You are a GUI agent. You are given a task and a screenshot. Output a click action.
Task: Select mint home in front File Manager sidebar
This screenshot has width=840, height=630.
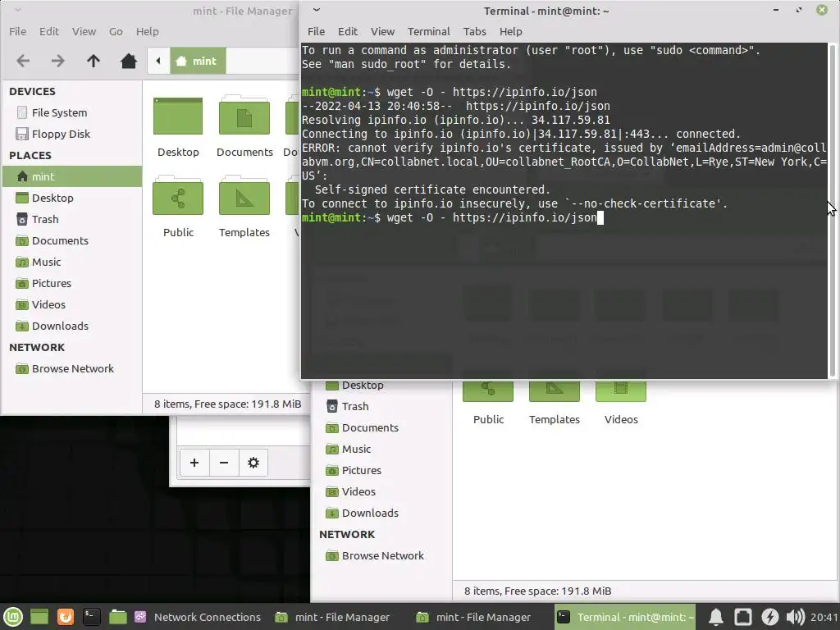click(72, 177)
